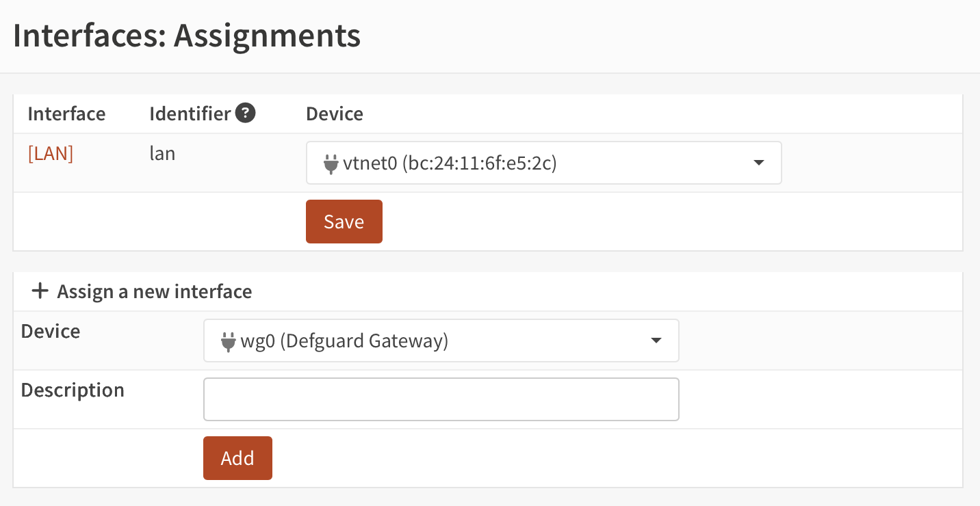Image resolution: width=980 pixels, height=506 pixels.
Task: Click the plug icon beside wg0
Action: coord(228,341)
